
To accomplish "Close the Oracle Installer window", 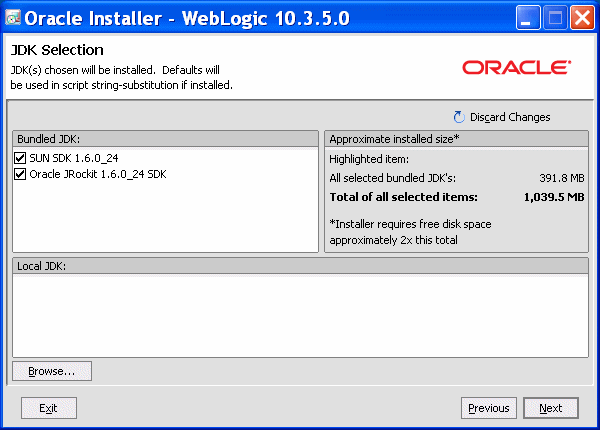I will (x=582, y=17).
